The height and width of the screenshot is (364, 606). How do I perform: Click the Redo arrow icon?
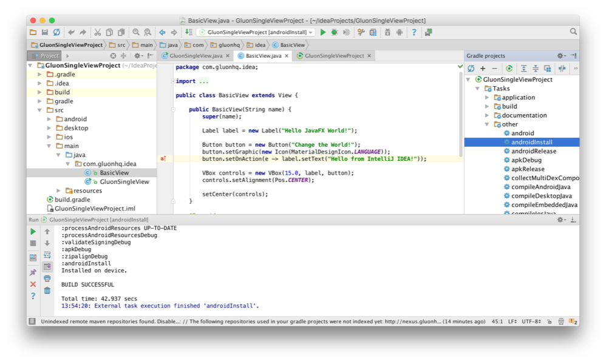coord(83,32)
